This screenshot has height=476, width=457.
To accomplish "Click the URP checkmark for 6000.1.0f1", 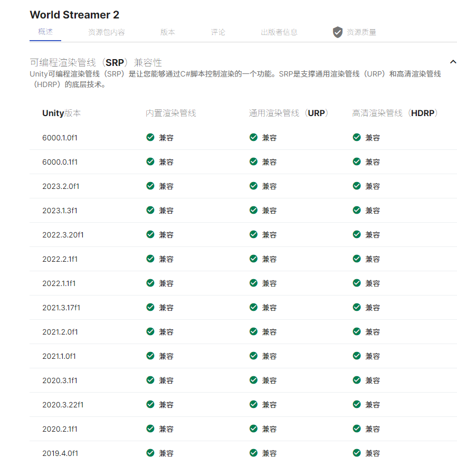I will (x=253, y=137).
